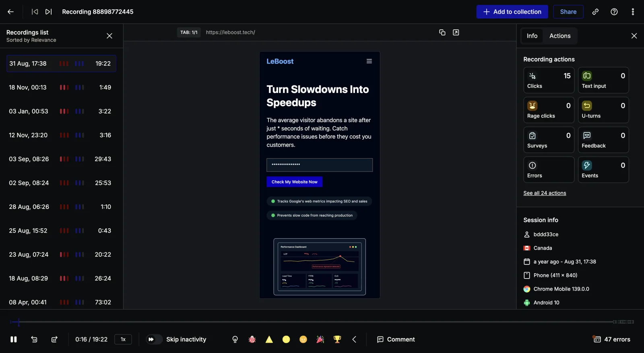Click the performance dashboard image in preview
The image size is (644, 353).
(x=320, y=267)
